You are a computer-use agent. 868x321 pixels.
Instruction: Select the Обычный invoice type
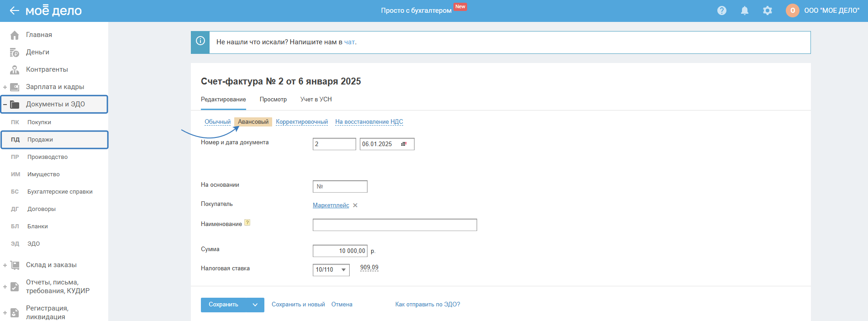tap(217, 122)
